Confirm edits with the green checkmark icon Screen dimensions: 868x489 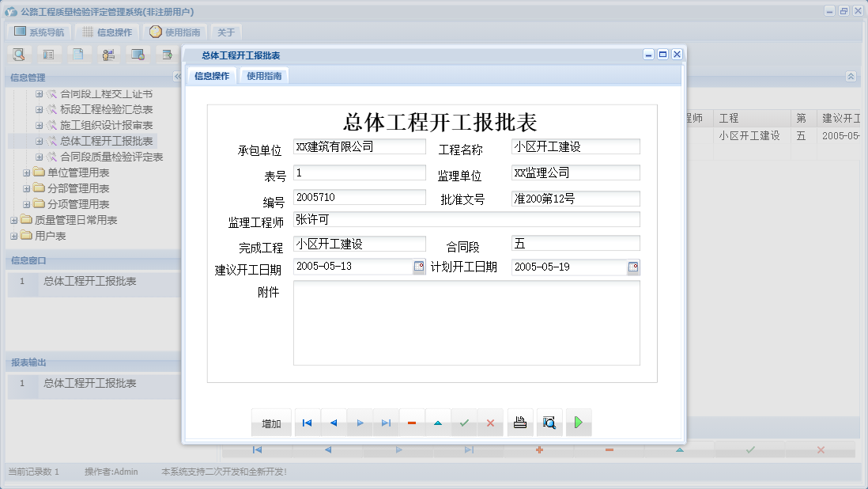click(464, 423)
